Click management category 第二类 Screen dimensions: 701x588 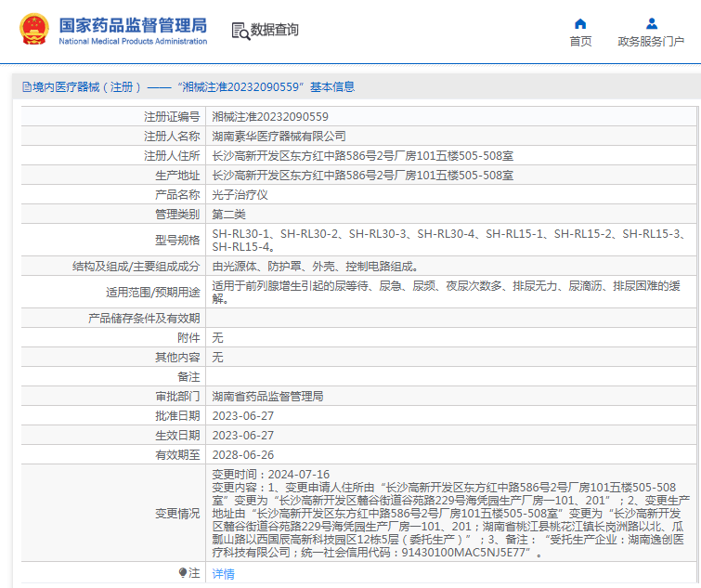(x=228, y=215)
